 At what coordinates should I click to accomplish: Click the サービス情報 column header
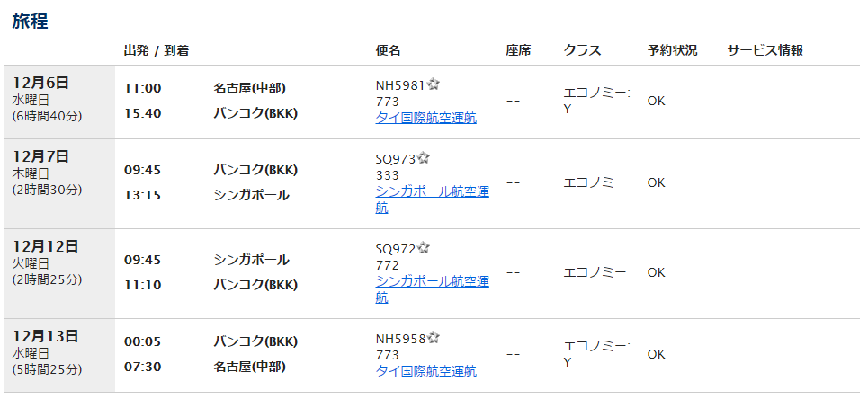[x=765, y=50]
